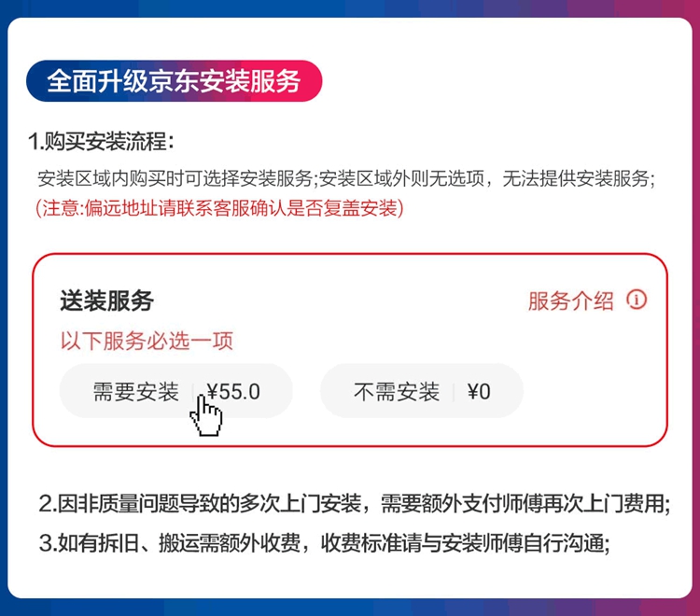Click the 全面升级京东安装服务 header banner

pos(174,81)
